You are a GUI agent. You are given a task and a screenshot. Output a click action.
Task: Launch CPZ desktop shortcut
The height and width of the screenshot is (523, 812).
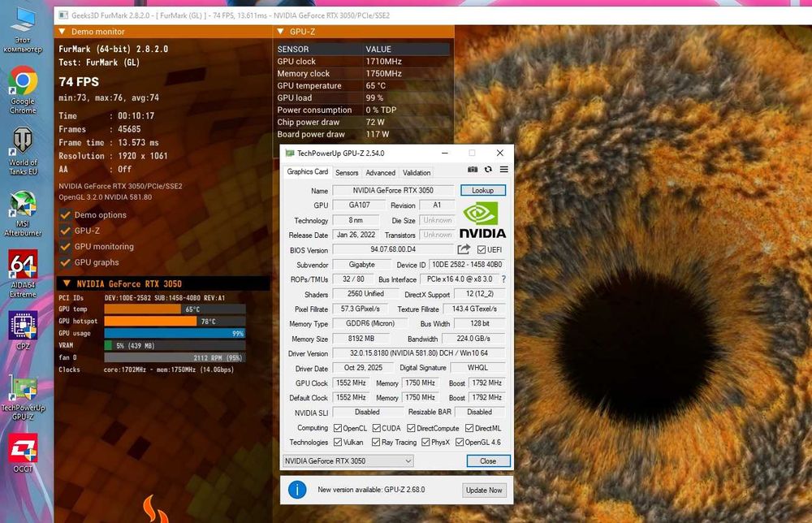click(23, 331)
